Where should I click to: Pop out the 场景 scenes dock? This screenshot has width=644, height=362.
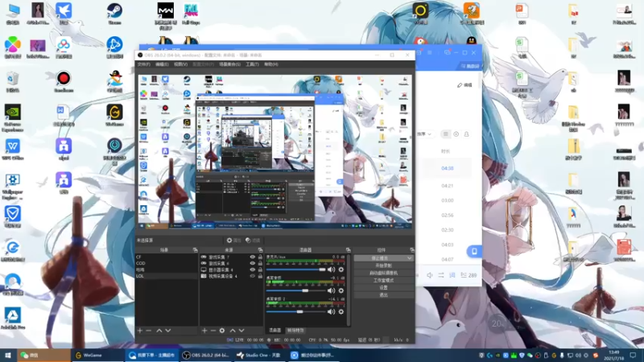coord(195,250)
